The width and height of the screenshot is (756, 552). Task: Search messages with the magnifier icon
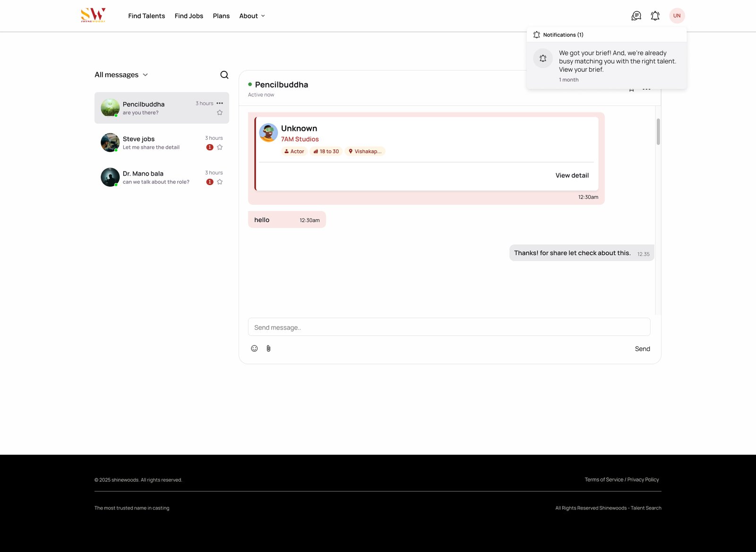coord(224,75)
